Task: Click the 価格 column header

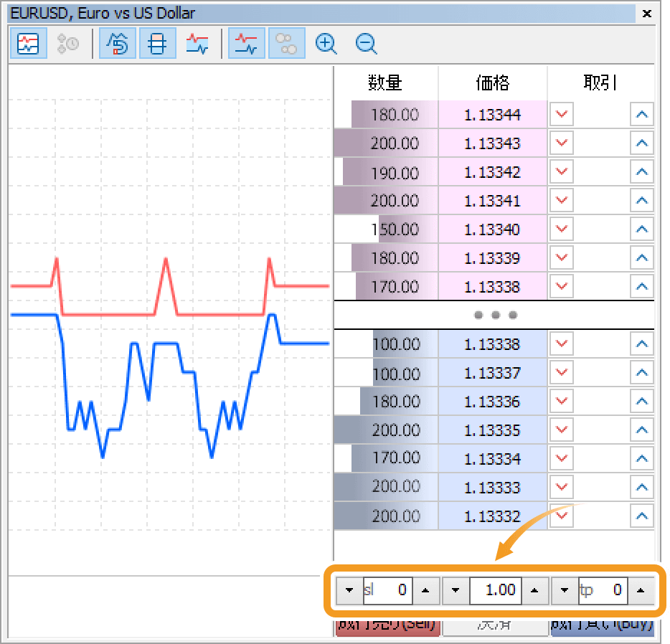Action: 493,83
